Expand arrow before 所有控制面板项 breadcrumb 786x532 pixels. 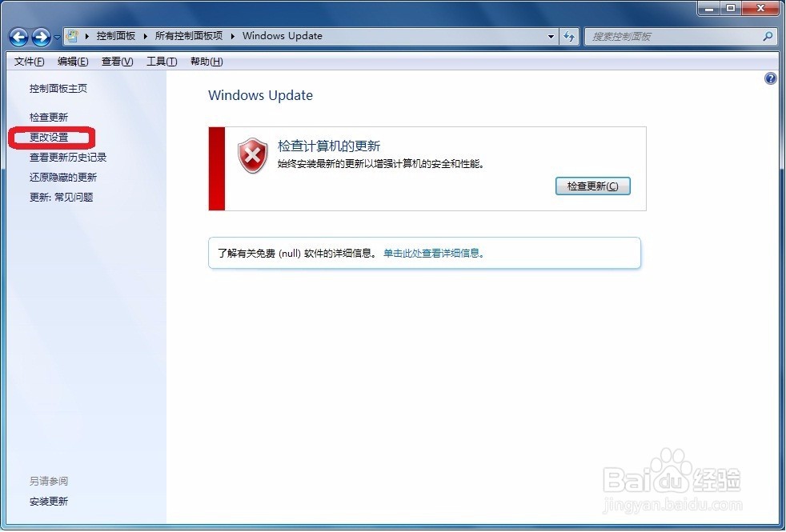click(146, 36)
